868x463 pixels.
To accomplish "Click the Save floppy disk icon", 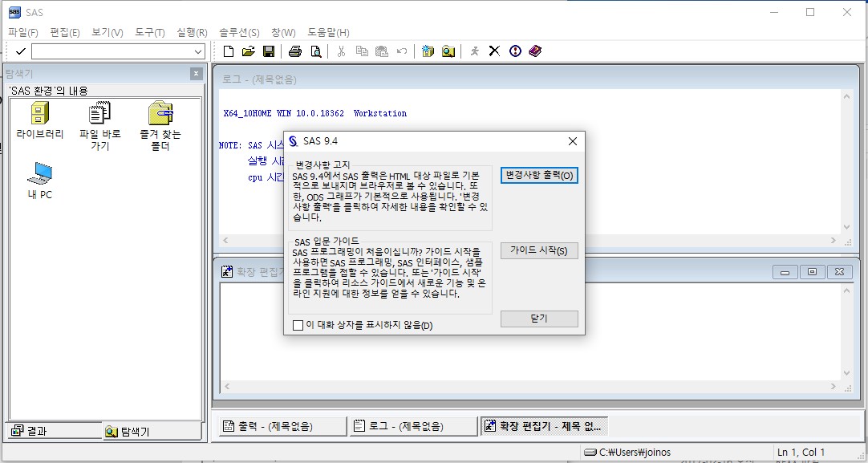I will click(x=269, y=51).
